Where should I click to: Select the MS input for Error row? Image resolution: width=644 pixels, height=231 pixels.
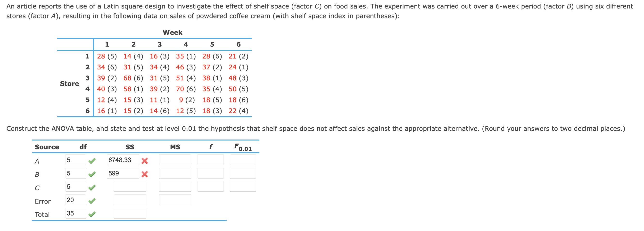pos(175,200)
